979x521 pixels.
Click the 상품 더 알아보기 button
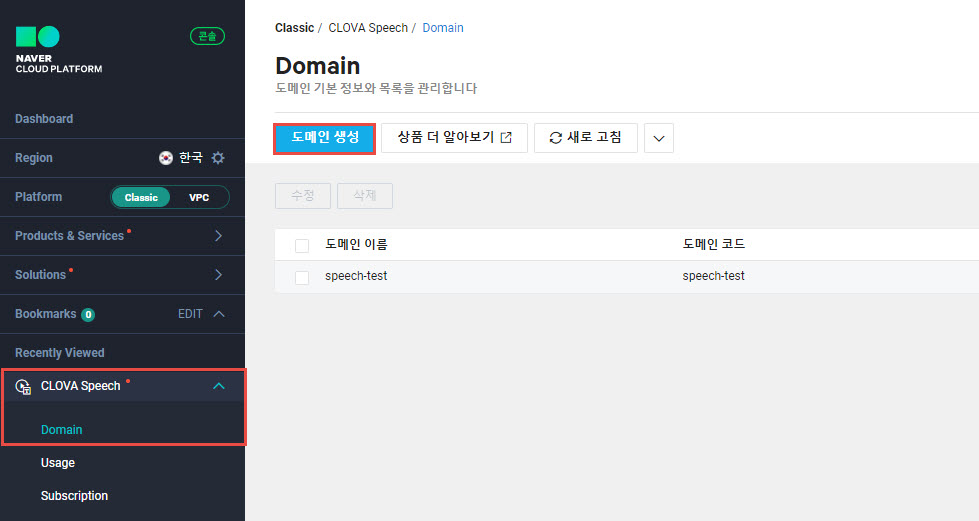coord(454,138)
